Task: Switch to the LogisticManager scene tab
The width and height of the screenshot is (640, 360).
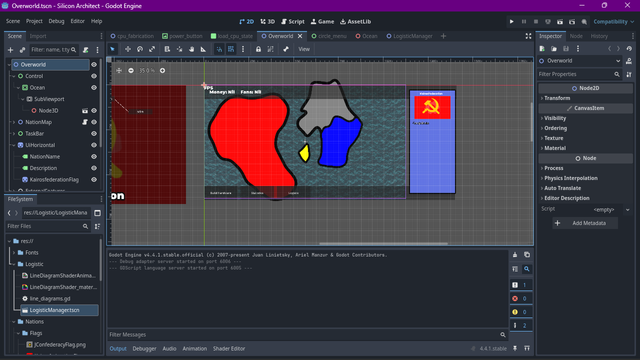Action: tap(409, 36)
